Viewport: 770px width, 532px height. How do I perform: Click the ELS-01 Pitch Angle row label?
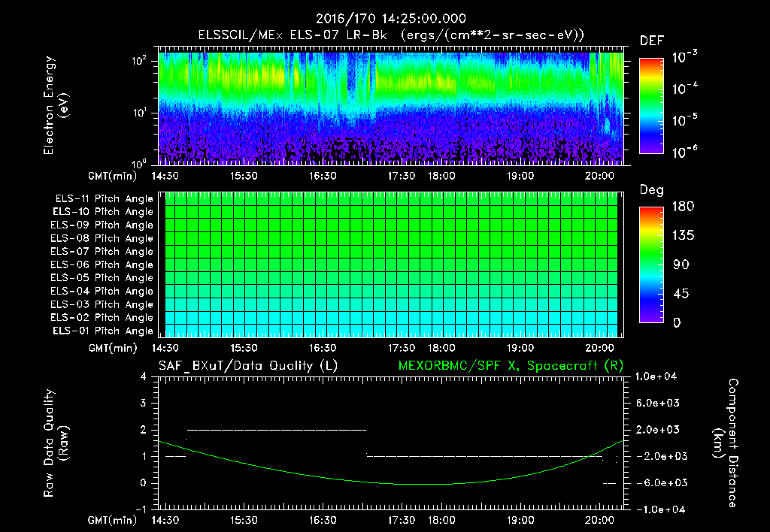[102, 331]
